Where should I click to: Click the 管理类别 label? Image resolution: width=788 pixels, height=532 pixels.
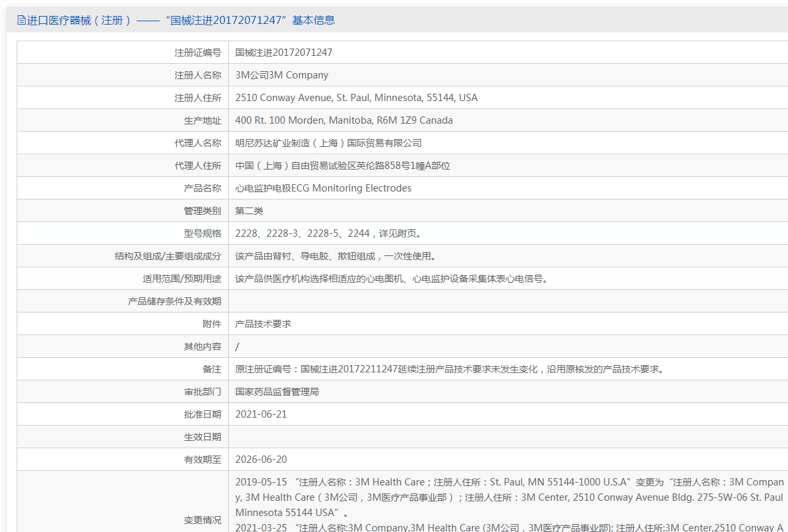click(202, 211)
